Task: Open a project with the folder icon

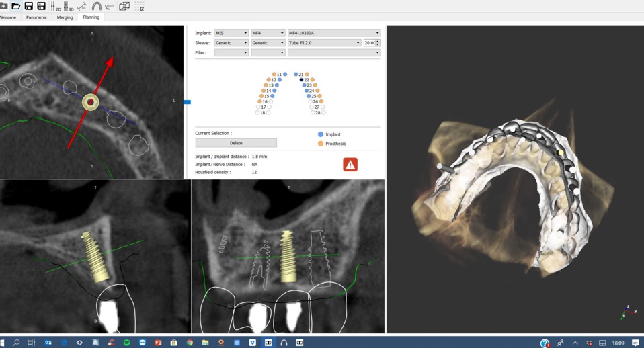Action: click(15, 6)
